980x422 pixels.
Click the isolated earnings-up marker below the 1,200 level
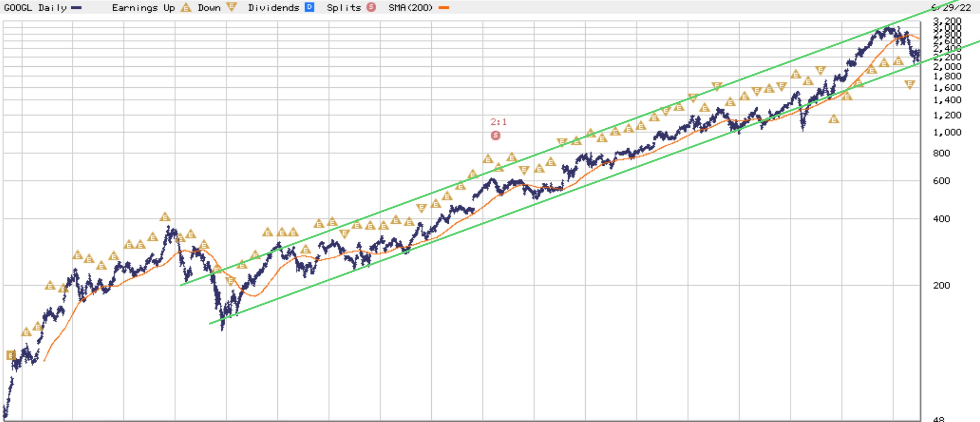pyautogui.click(x=834, y=119)
